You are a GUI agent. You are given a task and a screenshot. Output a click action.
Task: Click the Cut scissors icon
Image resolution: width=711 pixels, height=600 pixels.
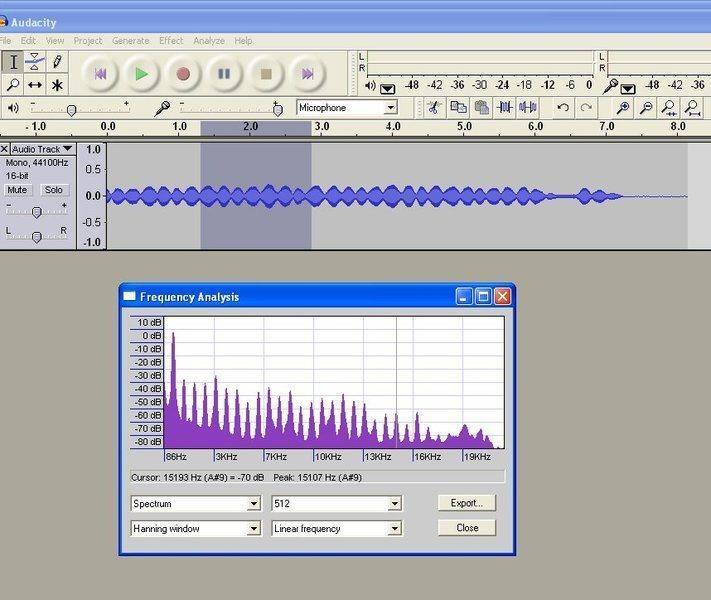[434, 107]
